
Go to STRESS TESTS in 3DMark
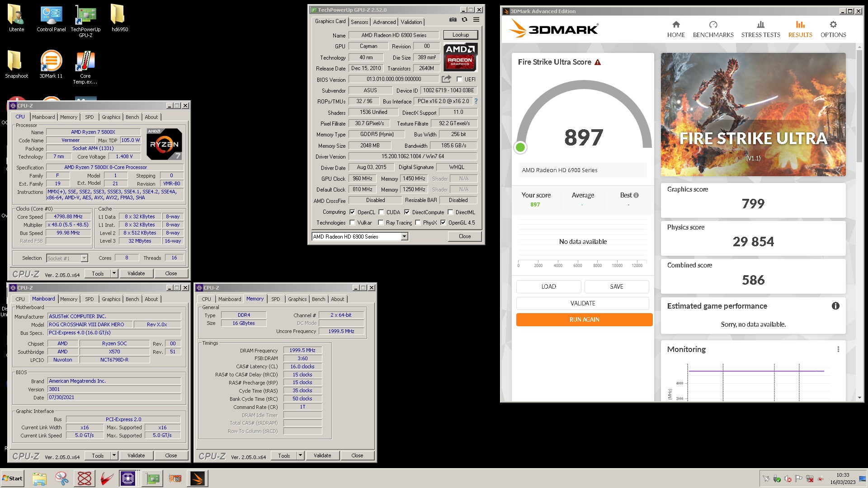point(760,29)
